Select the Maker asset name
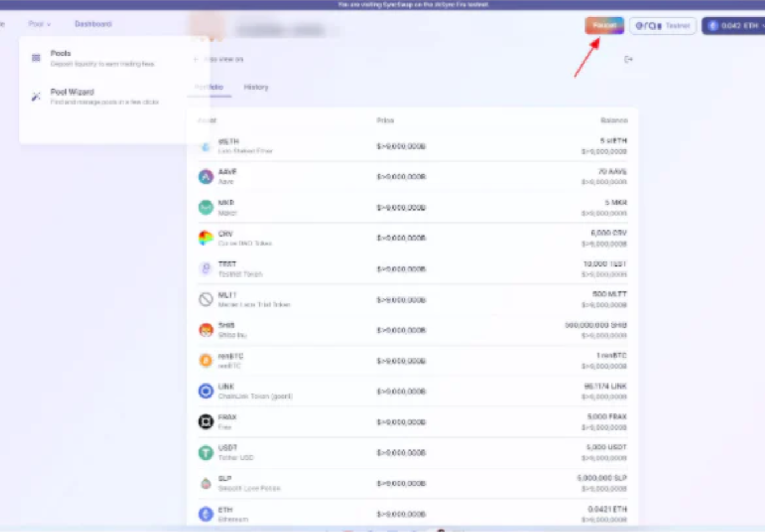 coord(227,213)
